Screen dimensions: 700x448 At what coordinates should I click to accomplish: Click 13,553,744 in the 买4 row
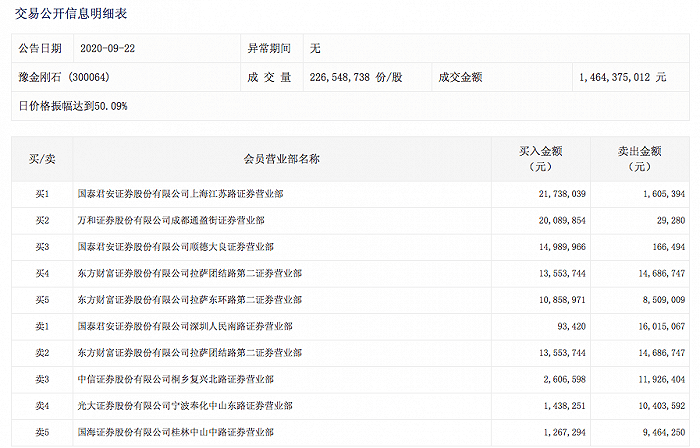tap(562, 274)
